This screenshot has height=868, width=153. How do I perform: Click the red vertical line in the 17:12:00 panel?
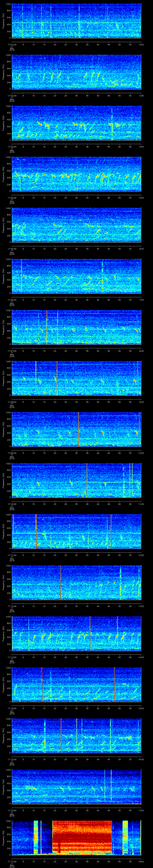click(x=61, y=583)
